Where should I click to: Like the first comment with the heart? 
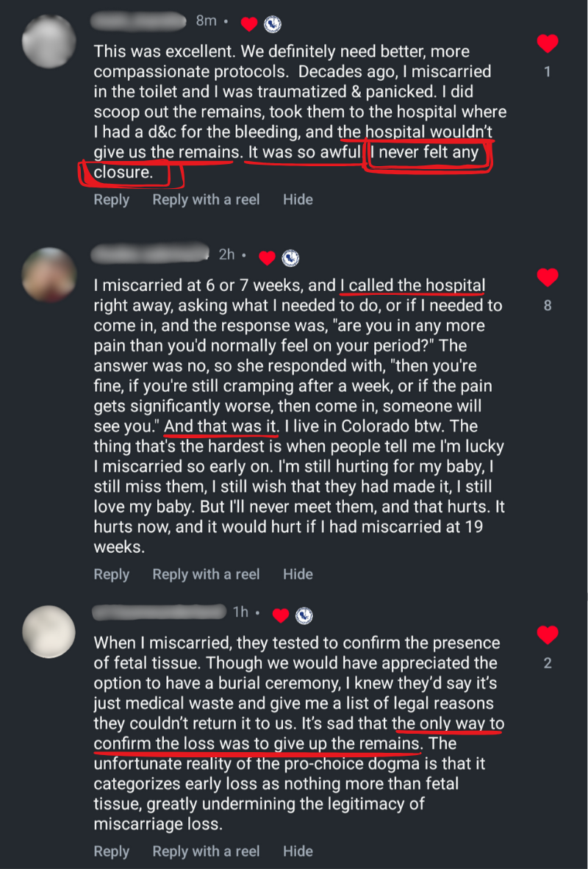click(x=548, y=44)
